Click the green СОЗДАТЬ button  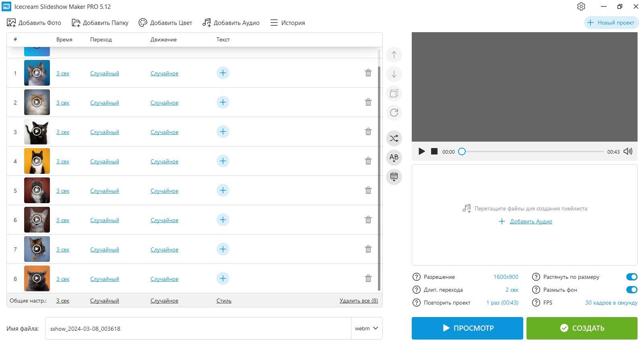click(x=582, y=328)
